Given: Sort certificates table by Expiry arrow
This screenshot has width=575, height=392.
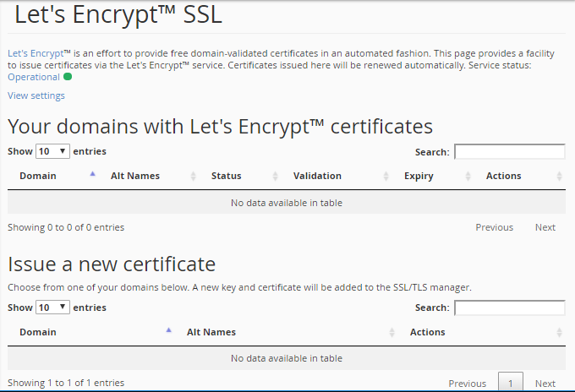Looking at the screenshot, I should click(x=468, y=176).
